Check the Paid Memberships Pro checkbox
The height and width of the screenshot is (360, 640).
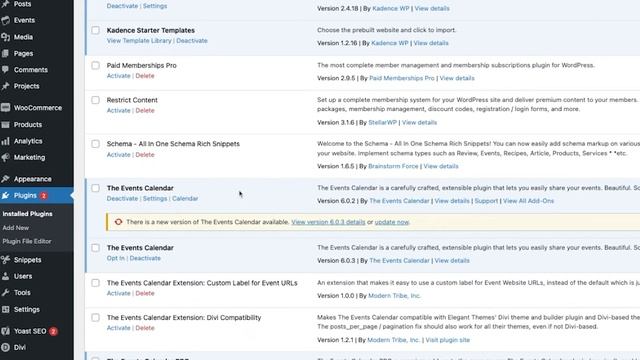[x=96, y=65]
